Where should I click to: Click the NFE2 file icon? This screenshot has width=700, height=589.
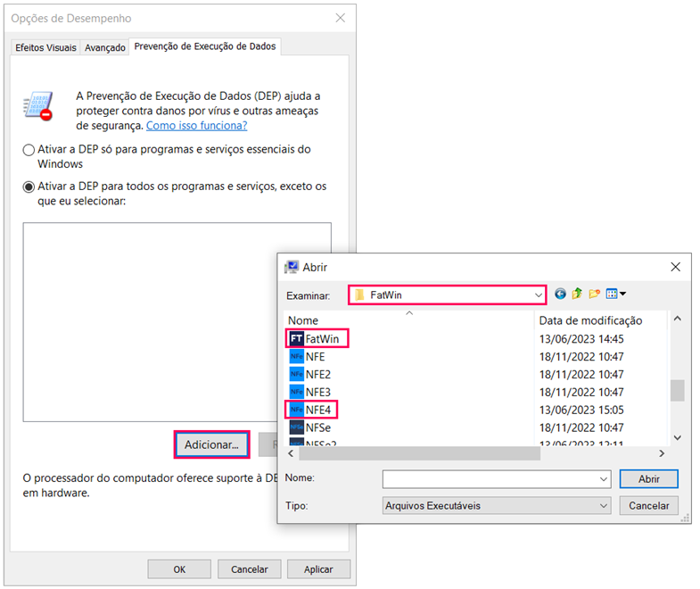[297, 375]
